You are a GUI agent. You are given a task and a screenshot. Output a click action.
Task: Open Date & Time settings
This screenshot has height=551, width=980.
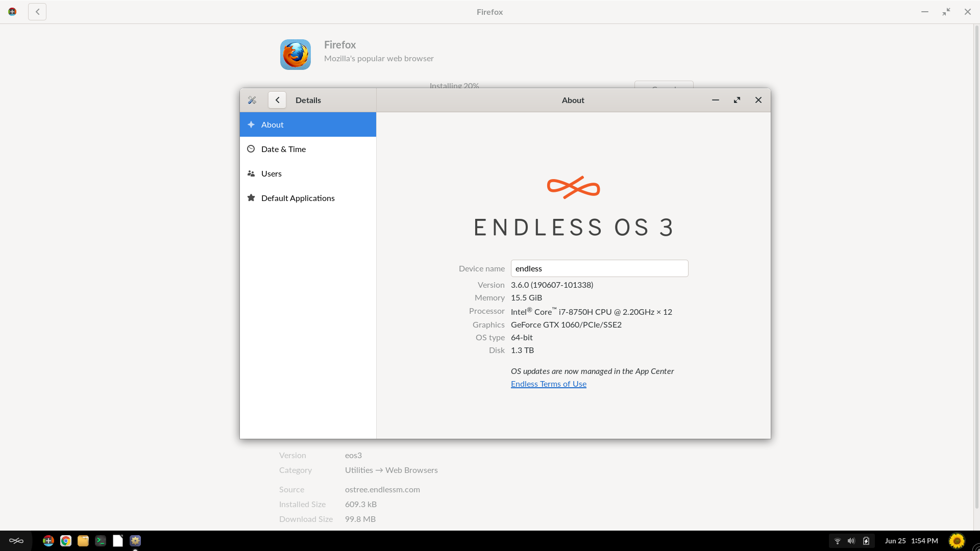coord(308,149)
